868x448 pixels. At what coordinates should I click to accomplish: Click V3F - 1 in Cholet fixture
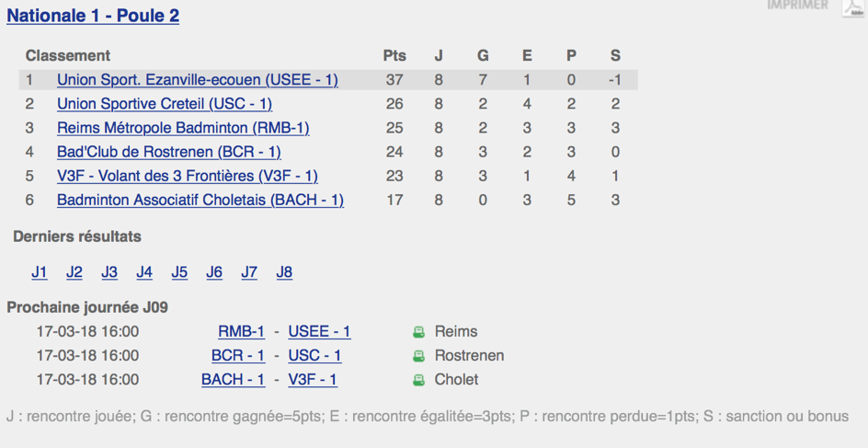(x=313, y=380)
